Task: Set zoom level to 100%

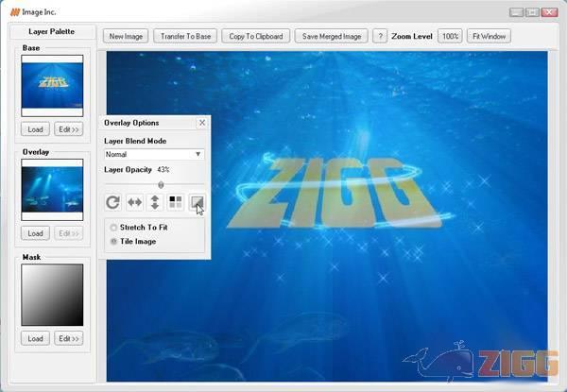Action: tap(450, 36)
